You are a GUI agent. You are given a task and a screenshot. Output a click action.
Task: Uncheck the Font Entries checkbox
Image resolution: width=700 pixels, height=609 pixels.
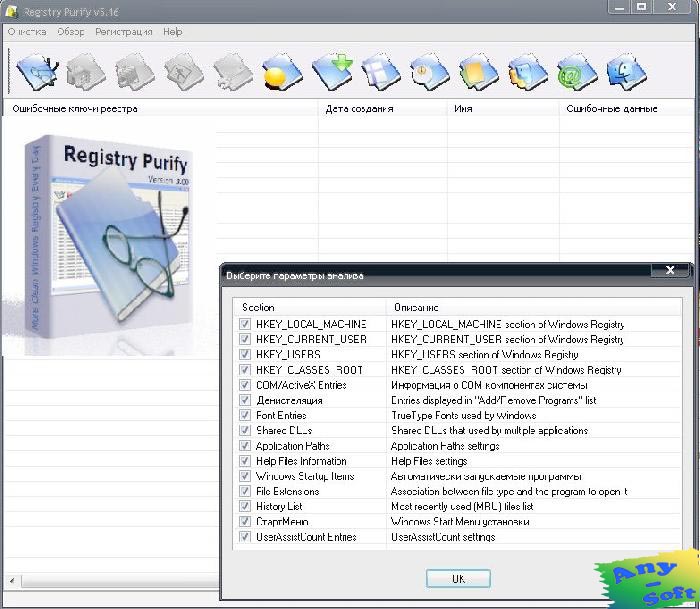pos(245,415)
